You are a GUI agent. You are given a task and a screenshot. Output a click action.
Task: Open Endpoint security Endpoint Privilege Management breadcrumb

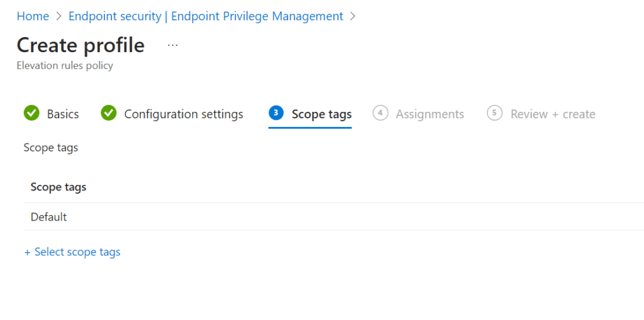point(206,16)
